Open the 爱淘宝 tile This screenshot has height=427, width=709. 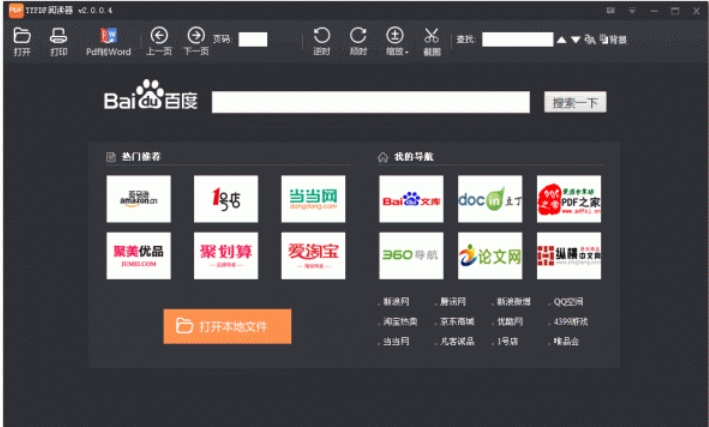(313, 256)
